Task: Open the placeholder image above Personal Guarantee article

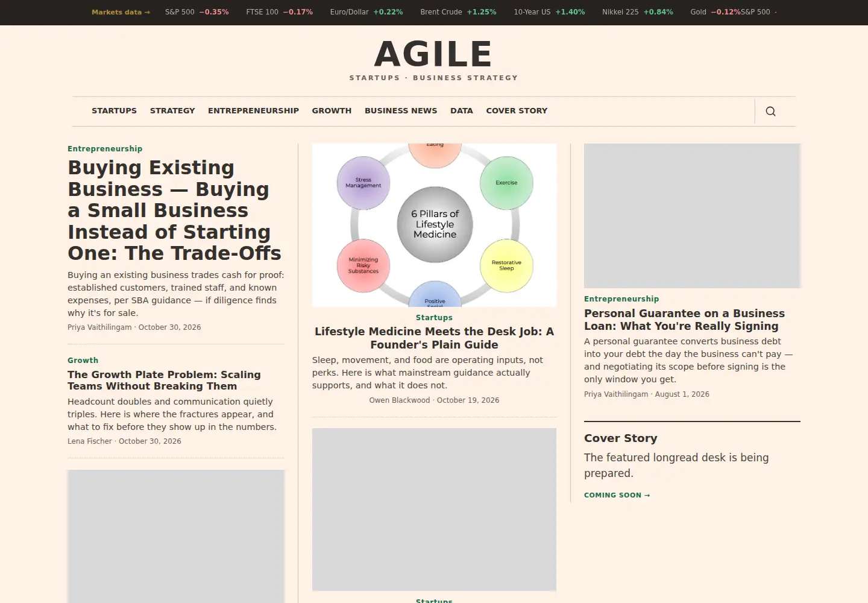Action: [692, 216]
